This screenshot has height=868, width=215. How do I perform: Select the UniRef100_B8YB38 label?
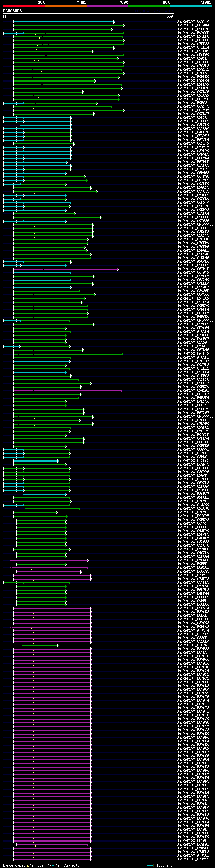193,649
